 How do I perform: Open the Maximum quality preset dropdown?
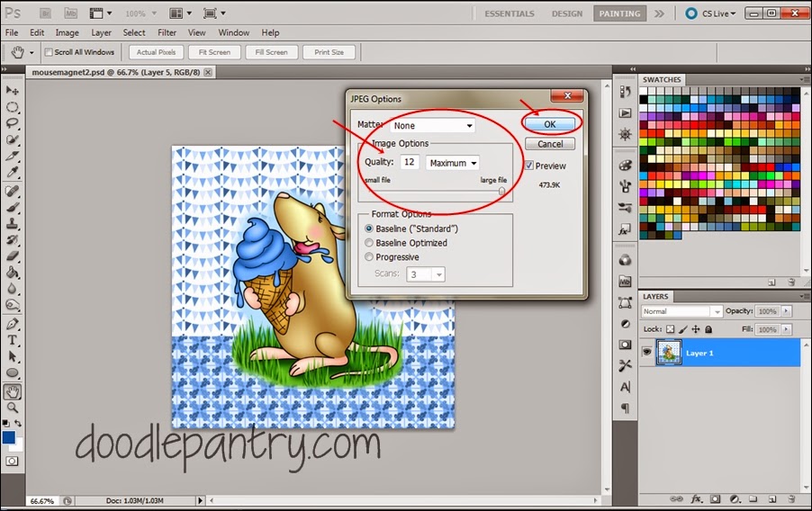click(x=452, y=163)
